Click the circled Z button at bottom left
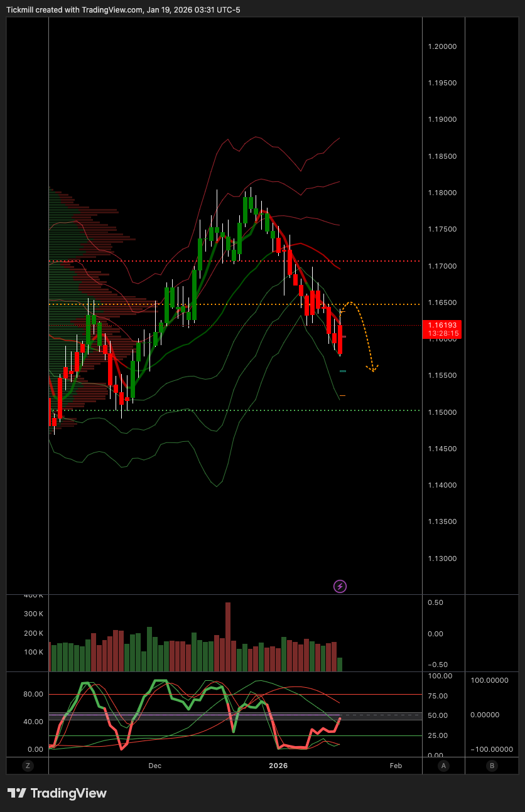 [x=28, y=766]
